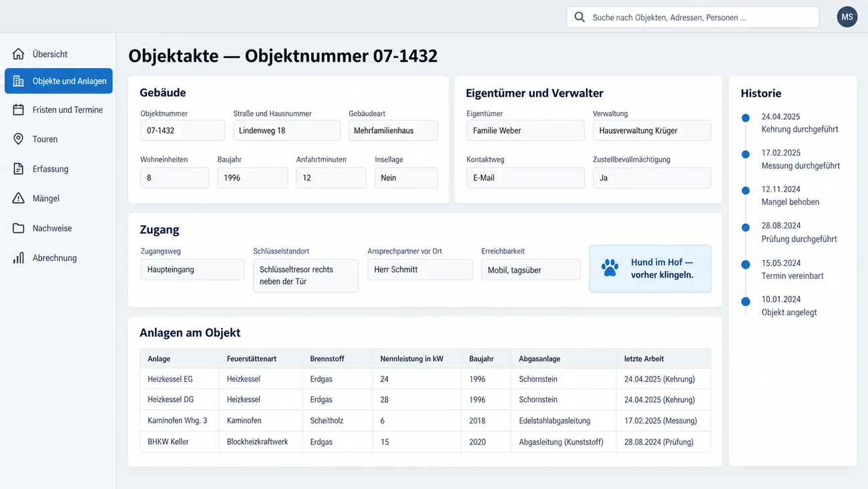Click the Gebäudeart field Mehrfamilienhaus
Viewport: 868px width, 489px height.
click(393, 130)
